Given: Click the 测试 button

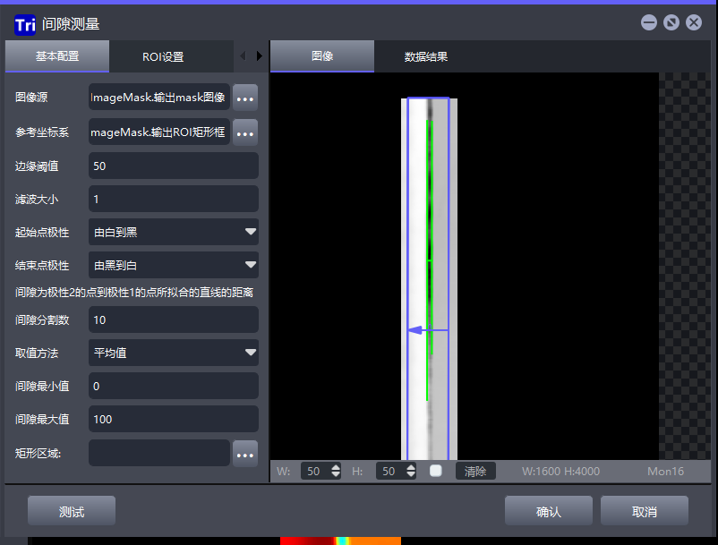Looking at the screenshot, I should (x=71, y=512).
